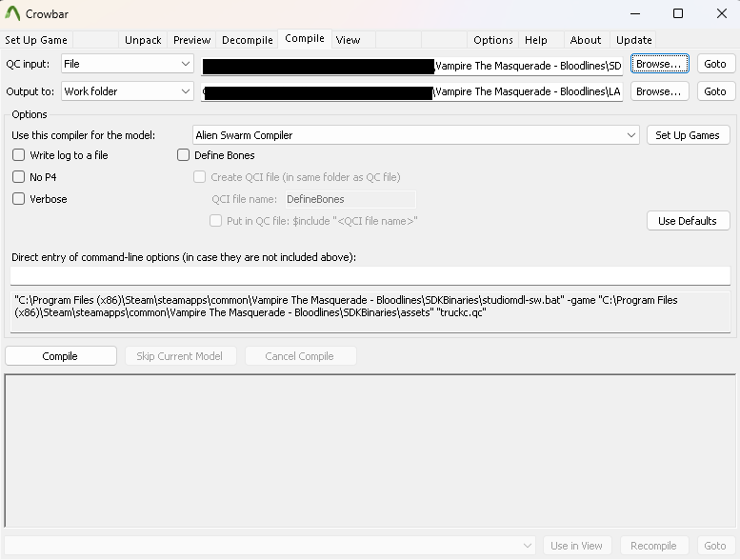This screenshot has width=740, height=560.
Task: Browse for QC input file
Action: click(x=659, y=64)
